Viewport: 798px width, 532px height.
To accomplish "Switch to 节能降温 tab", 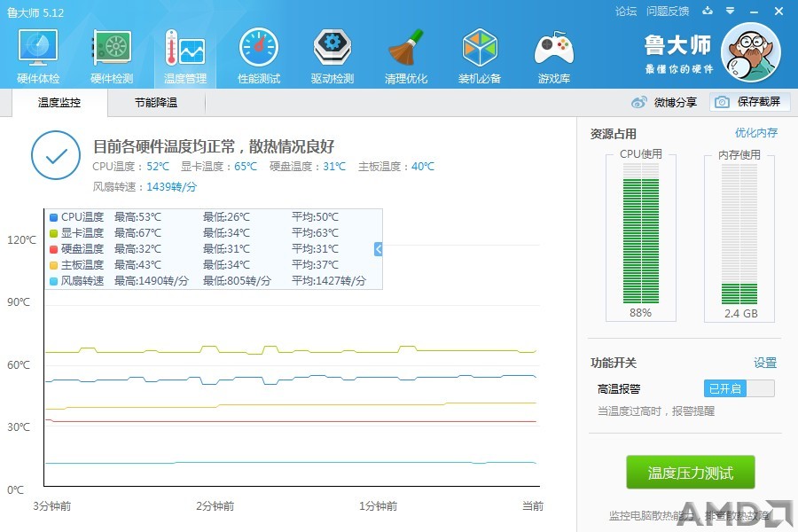I will [x=156, y=103].
